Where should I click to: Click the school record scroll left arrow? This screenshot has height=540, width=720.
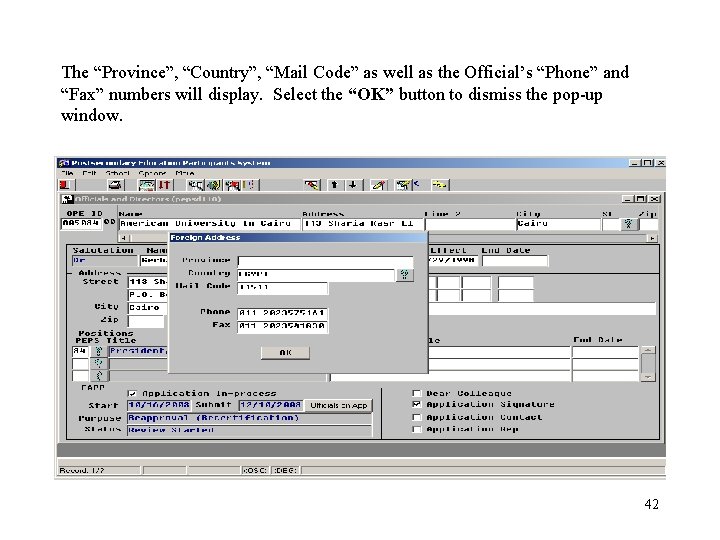click(x=124, y=238)
